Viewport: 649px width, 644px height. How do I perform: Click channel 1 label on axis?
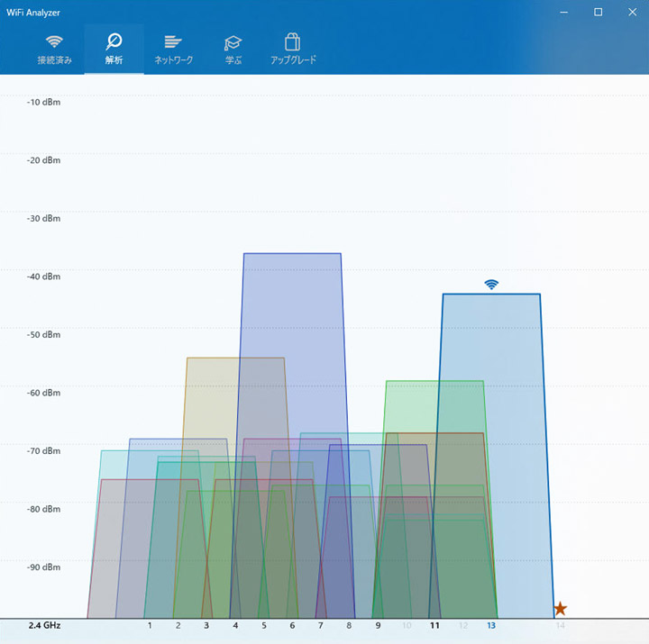pyautogui.click(x=150, y=625)
